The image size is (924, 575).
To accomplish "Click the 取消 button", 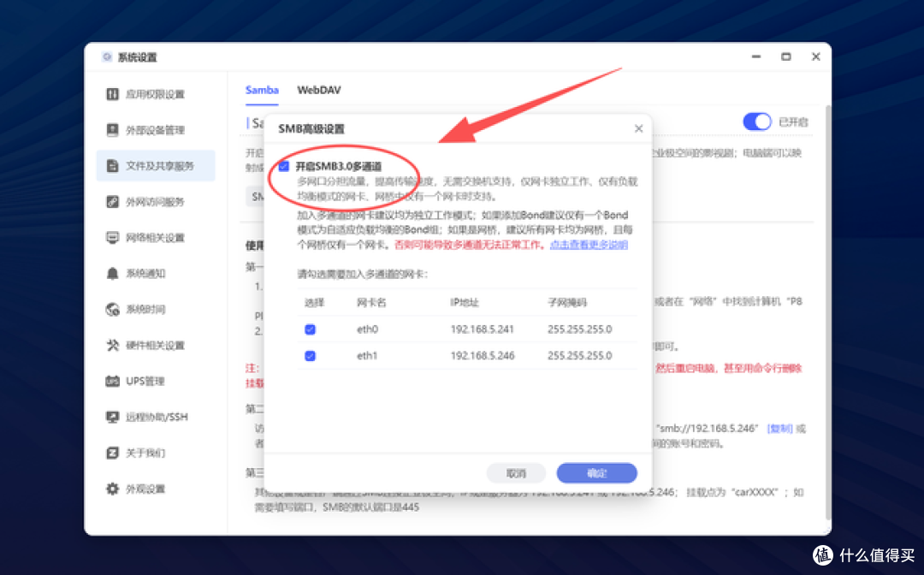I will pos(516,473).
